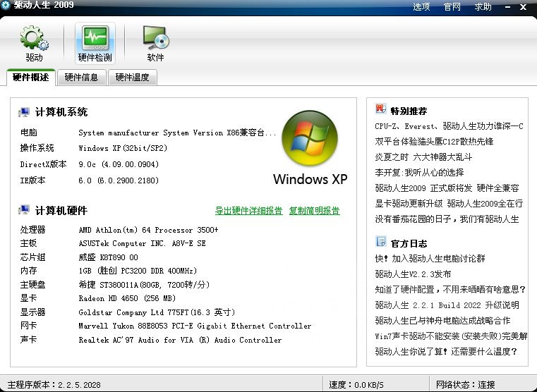Open article 双平台体验猫头鹰C12P散热先锋
Image resolution: width=537 pixels, height=392 pixels.
click(x=434, y=142)
